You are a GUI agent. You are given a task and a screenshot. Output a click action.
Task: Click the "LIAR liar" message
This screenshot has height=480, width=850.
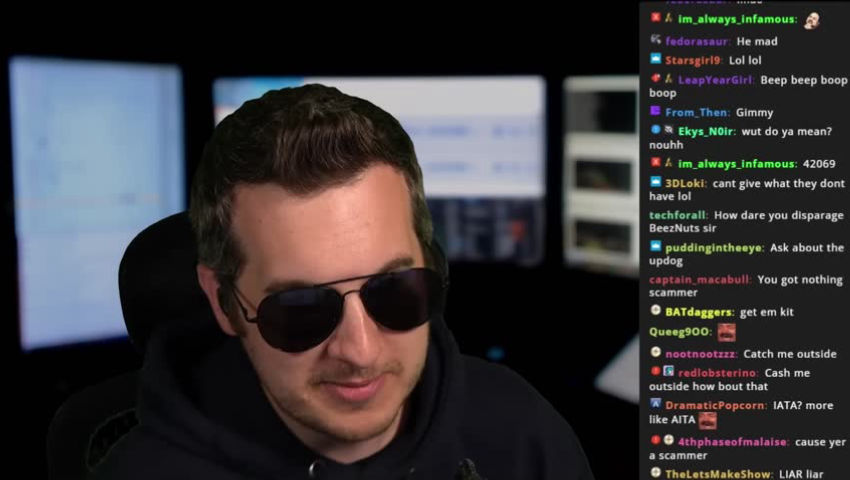[801, 474]
